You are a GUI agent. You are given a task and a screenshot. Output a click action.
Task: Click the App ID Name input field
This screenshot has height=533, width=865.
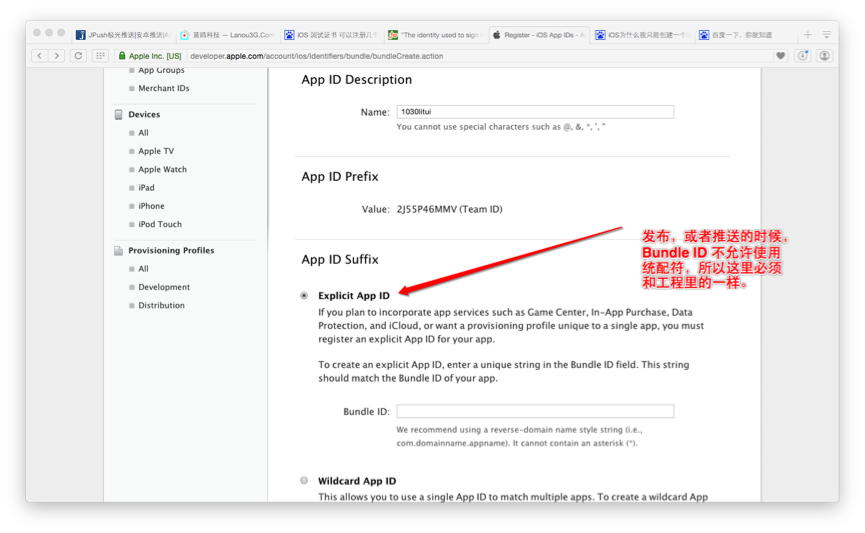(535, 112)
